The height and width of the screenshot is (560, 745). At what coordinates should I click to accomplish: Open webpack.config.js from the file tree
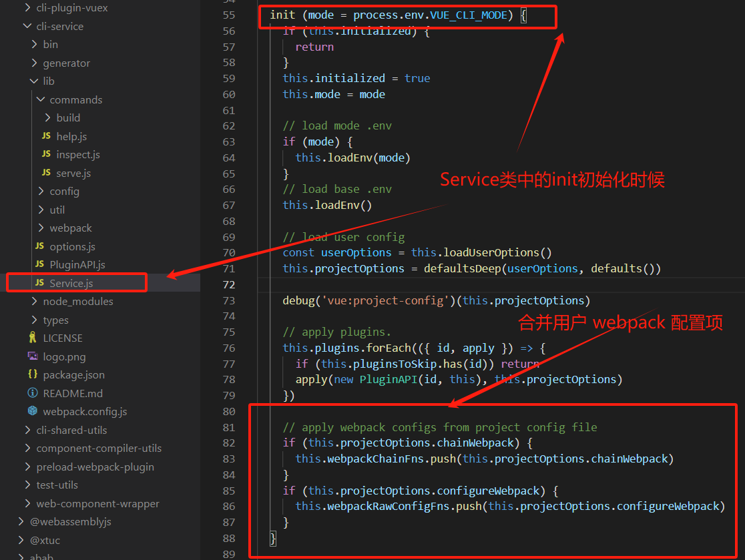(x=85, y=411)
